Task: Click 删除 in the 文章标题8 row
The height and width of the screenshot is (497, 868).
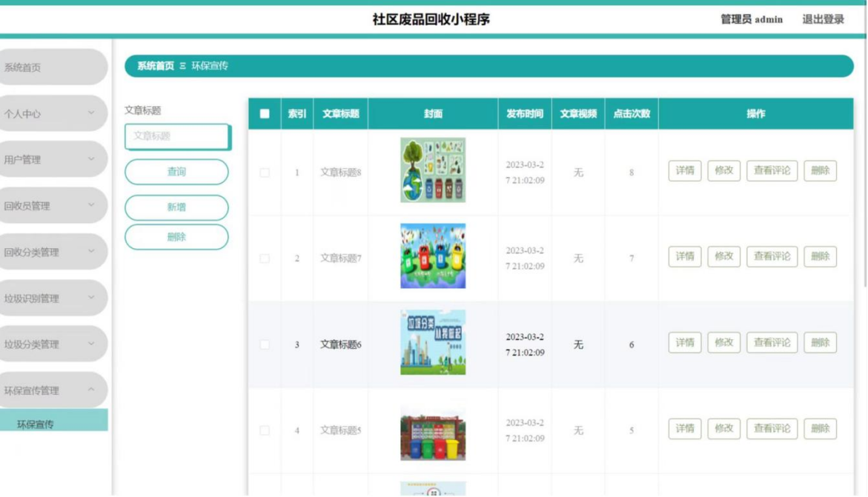Action: 821,170
